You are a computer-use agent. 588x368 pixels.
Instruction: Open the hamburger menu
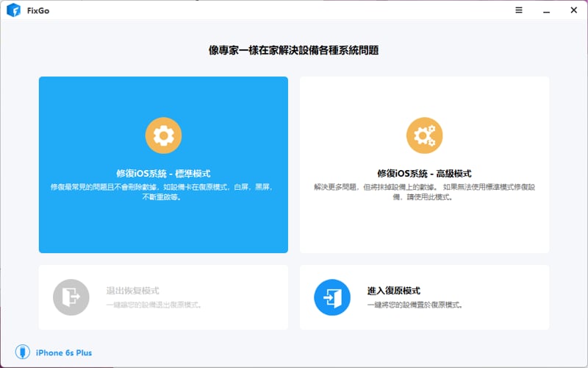point(519,10)
